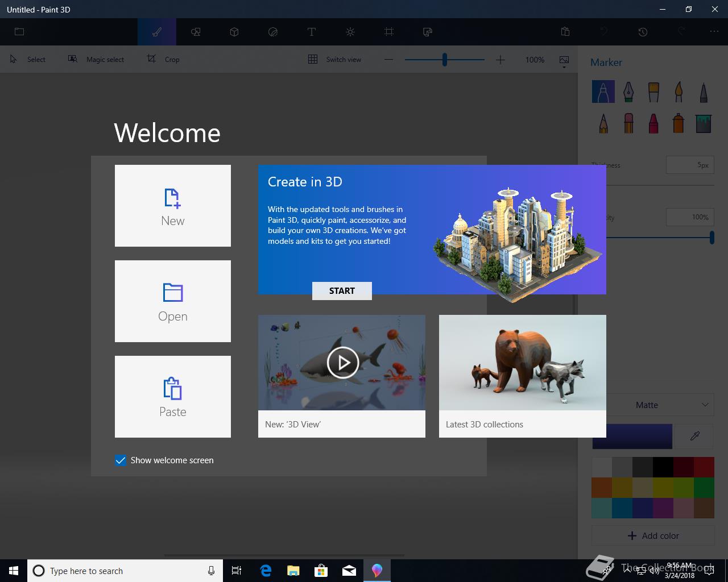Open the view options image dropdown
The height and width of the screenshot is (582, 728).
pos(564,60)
